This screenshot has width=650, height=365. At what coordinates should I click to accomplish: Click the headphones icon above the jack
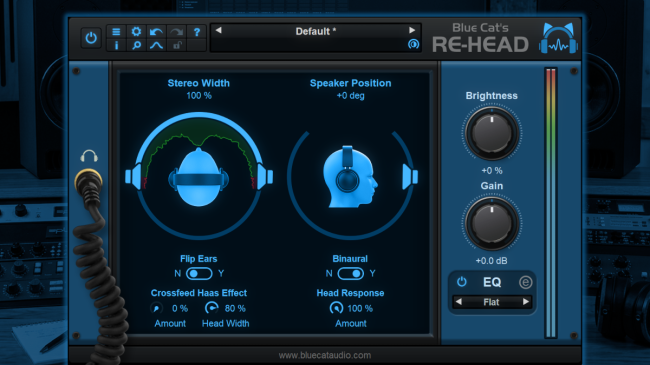(89, 156)
